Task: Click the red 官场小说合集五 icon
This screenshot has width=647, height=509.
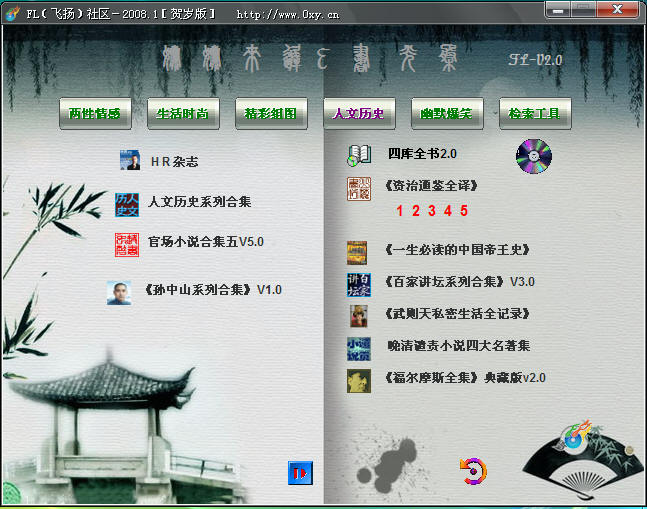Action: click(128, 244)
